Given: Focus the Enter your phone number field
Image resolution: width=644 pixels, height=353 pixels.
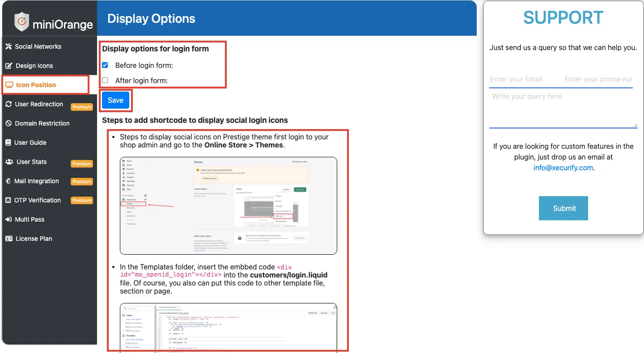Looking at the screenshot, I should (x=597, y=80).
